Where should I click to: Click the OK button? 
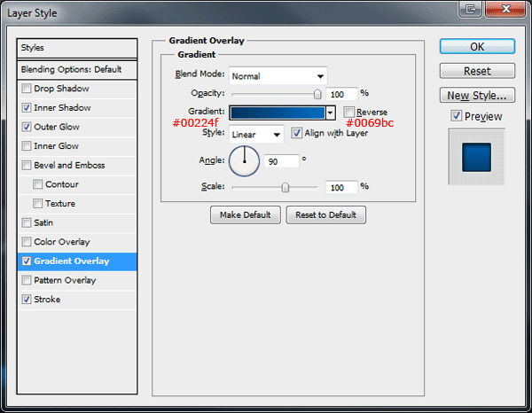click(x=477, y=46)
